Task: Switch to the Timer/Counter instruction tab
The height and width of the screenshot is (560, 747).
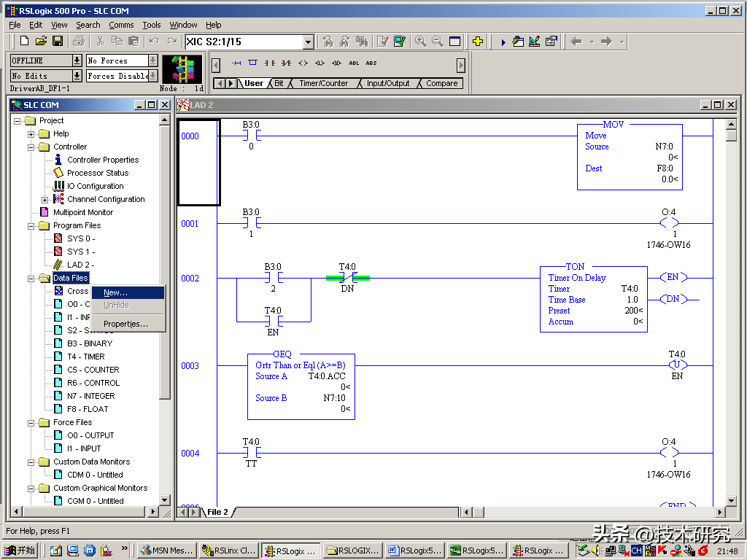Action: click(x=323, y=83)
